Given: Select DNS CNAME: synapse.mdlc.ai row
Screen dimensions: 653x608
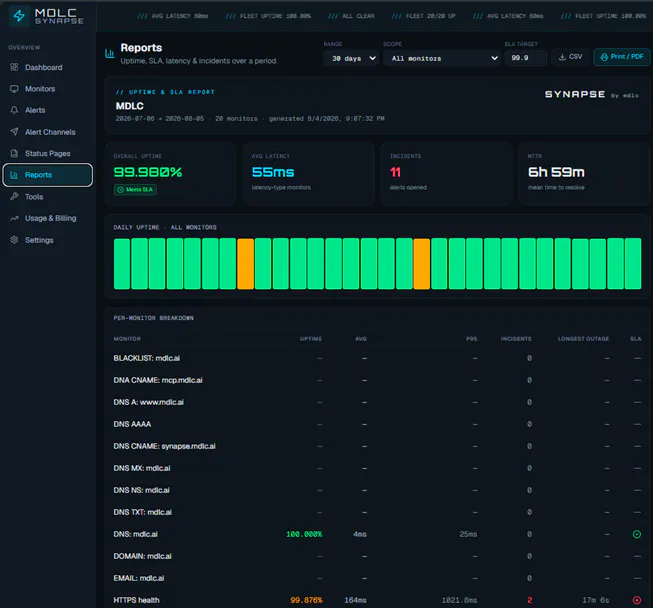Looking at the screenshot, I should (377, 446).
